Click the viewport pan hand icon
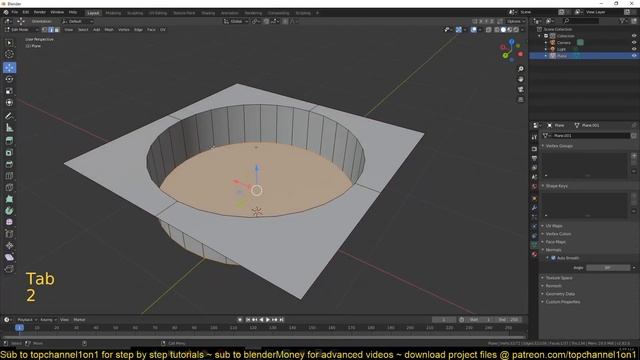 coord(521,79)
